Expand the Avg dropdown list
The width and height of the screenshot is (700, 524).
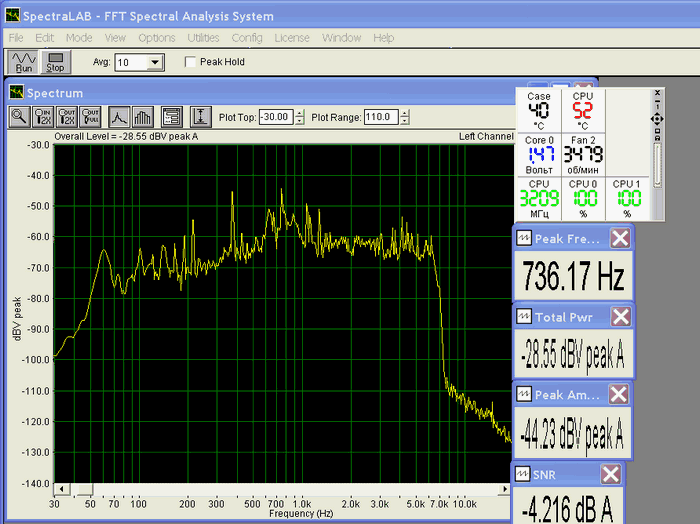pyautogui.click(x=154, y=62)
